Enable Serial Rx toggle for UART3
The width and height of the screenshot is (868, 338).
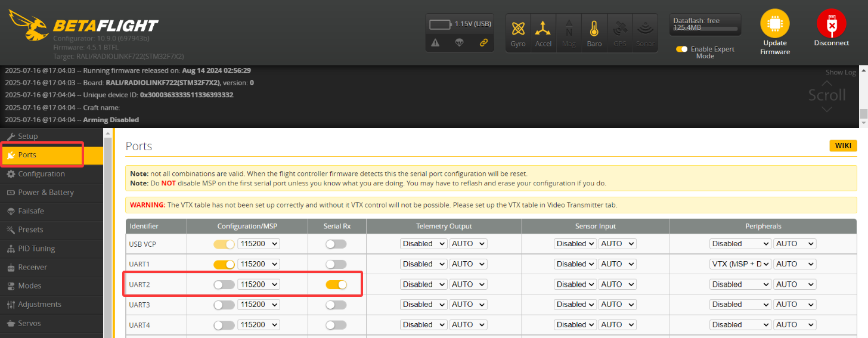(336, 305)
